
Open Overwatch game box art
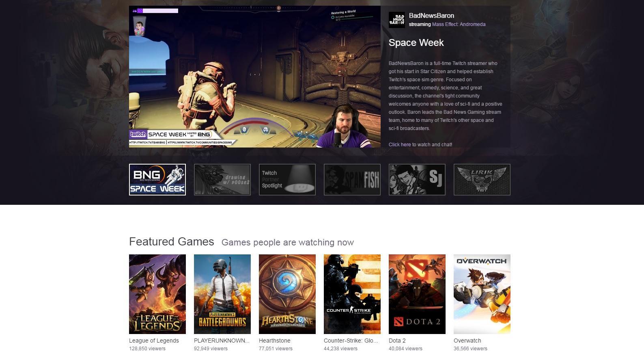coord(482,294)
